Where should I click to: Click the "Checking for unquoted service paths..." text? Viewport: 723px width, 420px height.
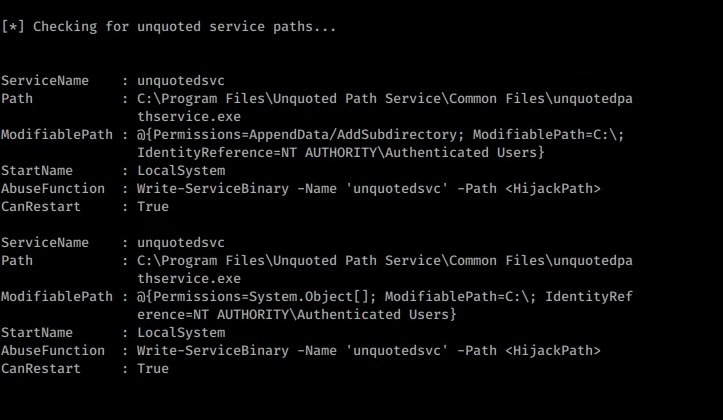(184, 25)
